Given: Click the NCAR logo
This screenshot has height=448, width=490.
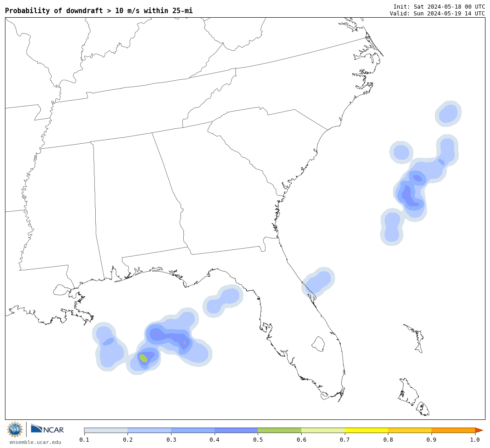Looking at the screenshot, I should [x=47, y=429].
